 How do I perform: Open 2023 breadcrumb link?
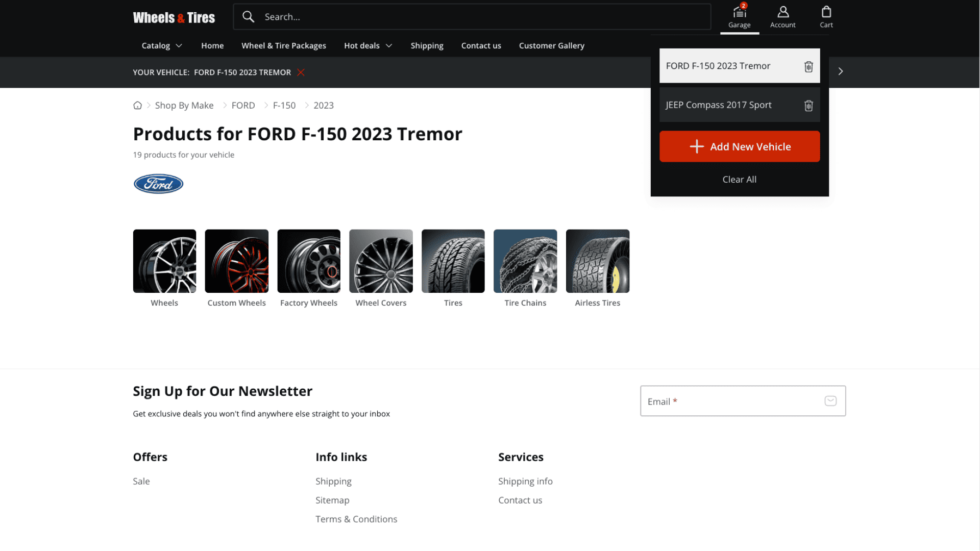point(324,106)
